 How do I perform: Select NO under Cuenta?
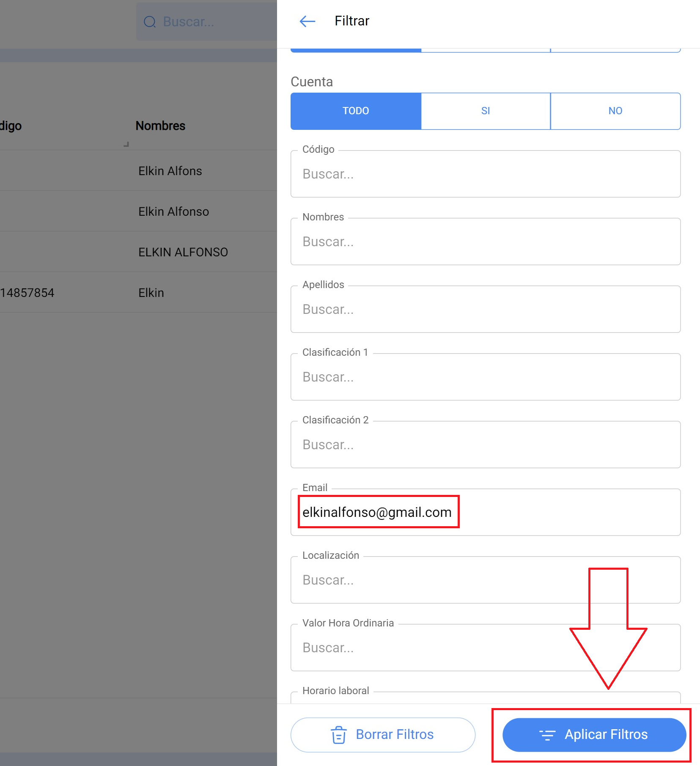click(615, 111)
